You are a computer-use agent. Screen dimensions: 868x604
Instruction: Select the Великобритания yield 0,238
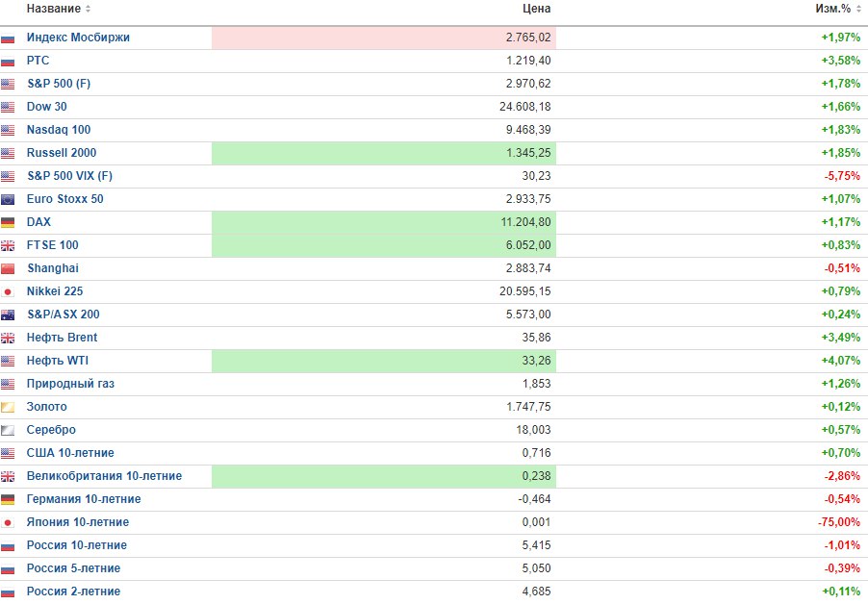click(536, 476)
